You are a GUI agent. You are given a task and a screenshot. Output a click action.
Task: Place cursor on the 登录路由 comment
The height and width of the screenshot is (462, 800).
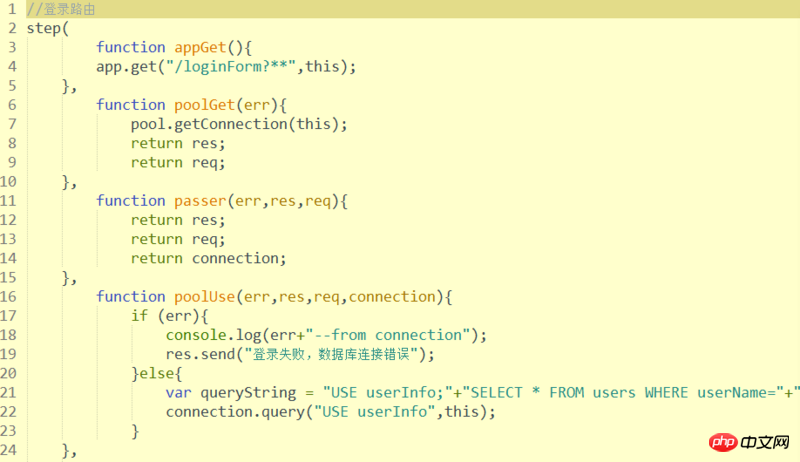click(x=68, y=9)
